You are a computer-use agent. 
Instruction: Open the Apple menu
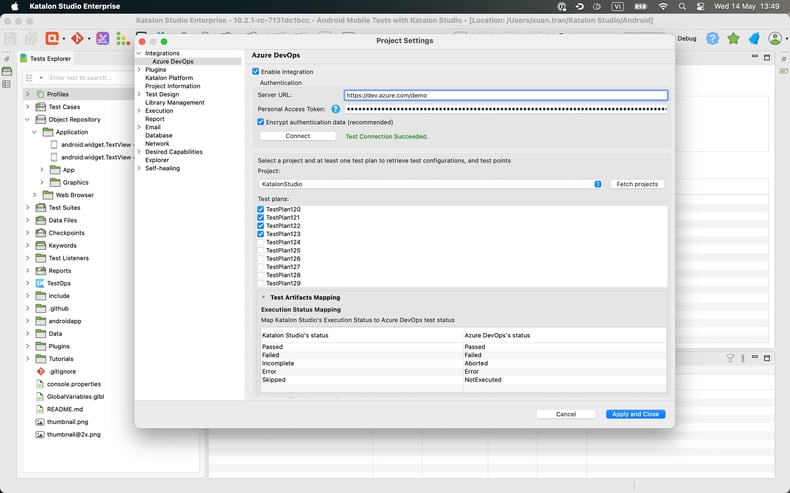[x=15, y=7]
